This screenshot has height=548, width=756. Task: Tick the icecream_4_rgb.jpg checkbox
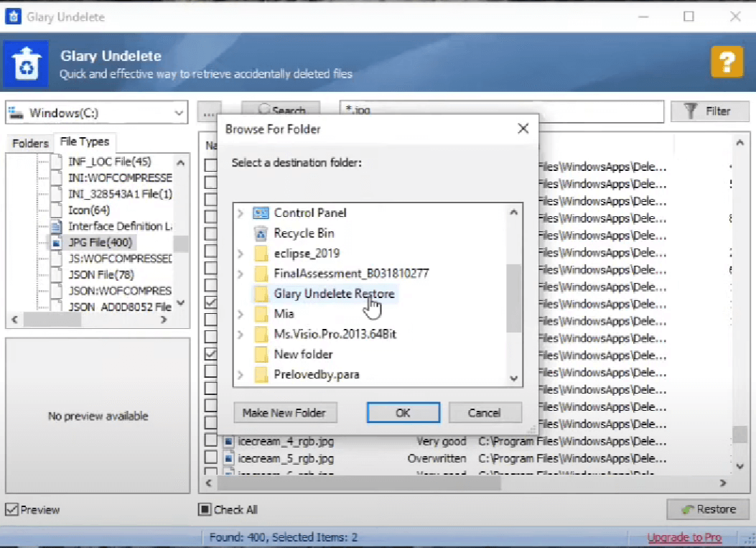(210, 440)
